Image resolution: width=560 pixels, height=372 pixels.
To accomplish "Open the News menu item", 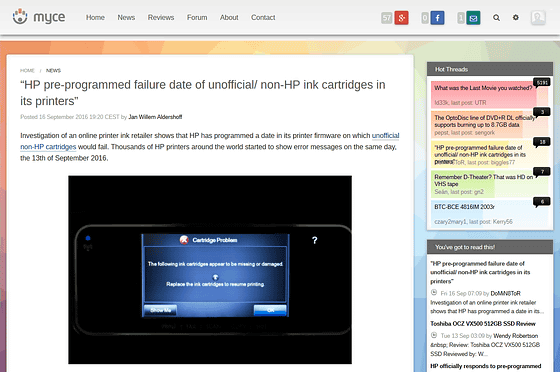I will point(126,17).
